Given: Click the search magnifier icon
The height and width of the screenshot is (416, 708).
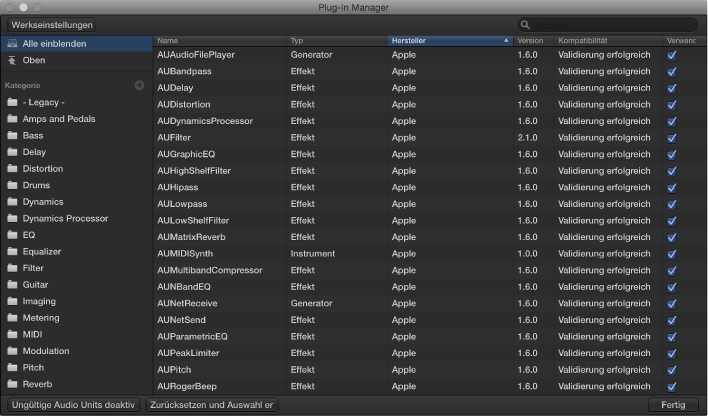Looking at the screenshot, I should 525,25.
